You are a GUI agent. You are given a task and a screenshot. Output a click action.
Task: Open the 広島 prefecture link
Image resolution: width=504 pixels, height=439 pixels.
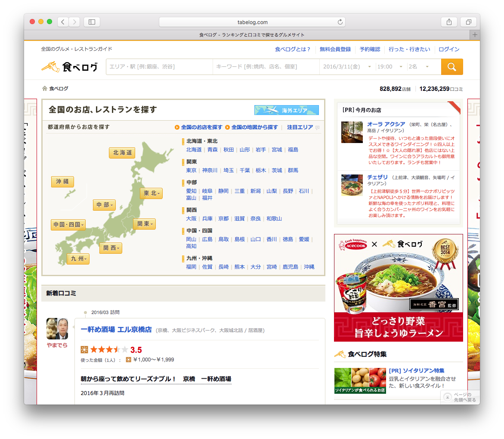(207, 239)
